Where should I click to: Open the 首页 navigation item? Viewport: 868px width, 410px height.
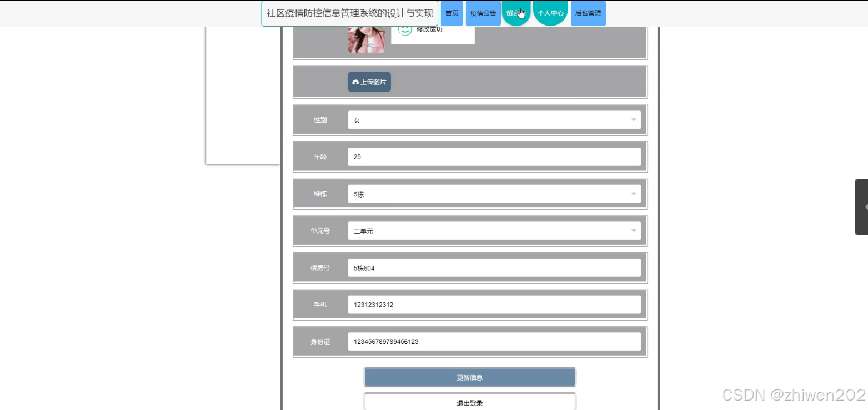click(451, 13)
